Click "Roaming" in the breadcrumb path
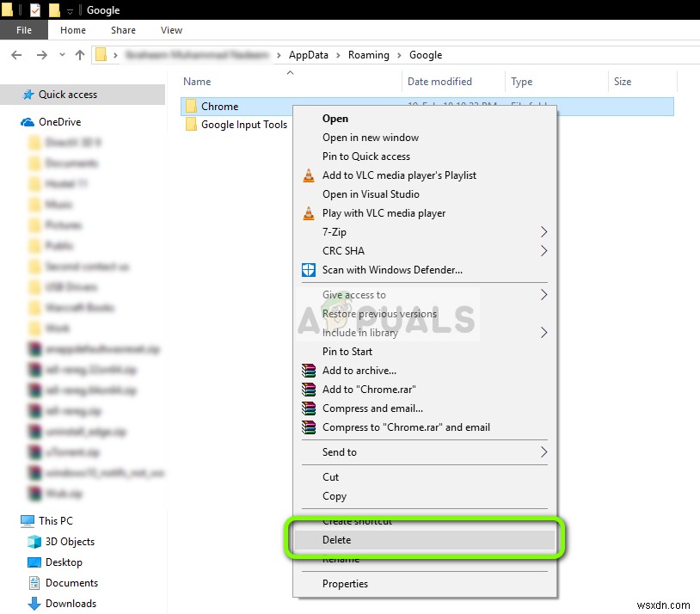Image resolution: width=700 pixels, height=614 pixels. pyautogui.click(x=369, y=55)
